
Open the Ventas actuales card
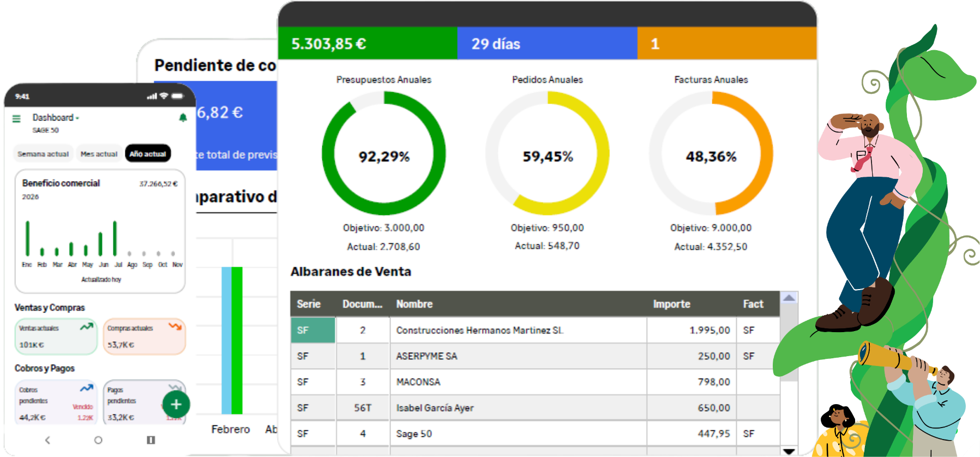(x=56, y=336)
